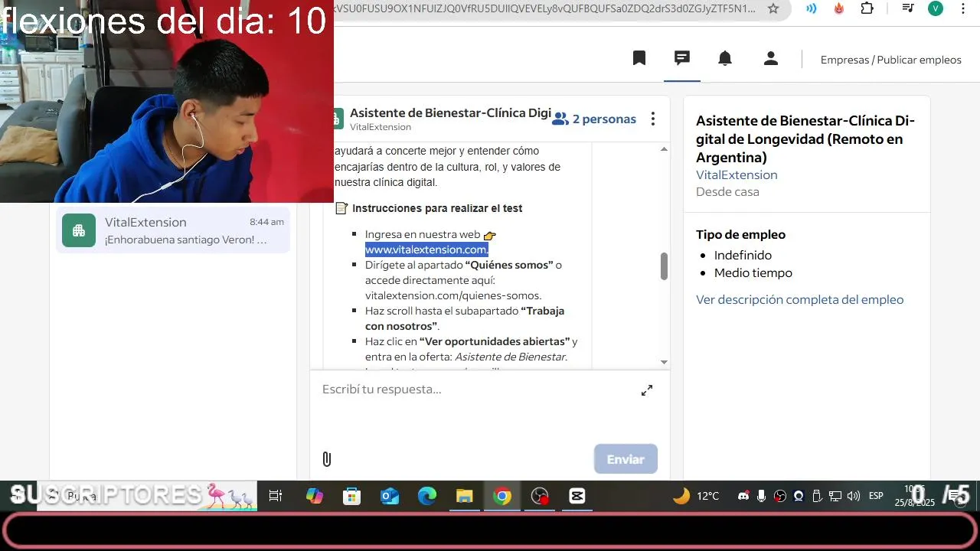The image size is (980, 551).
Task: Open Microsoft Store from the taskbar
Action: [x=351, y=496]
